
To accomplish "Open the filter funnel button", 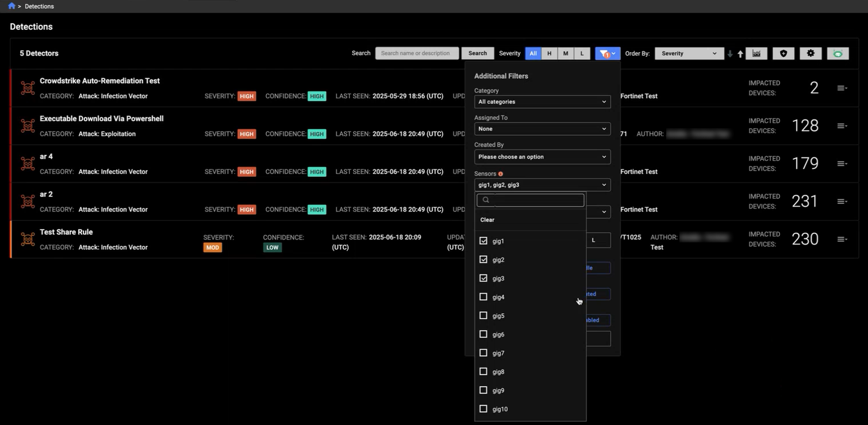I will (x=607, y=53).
